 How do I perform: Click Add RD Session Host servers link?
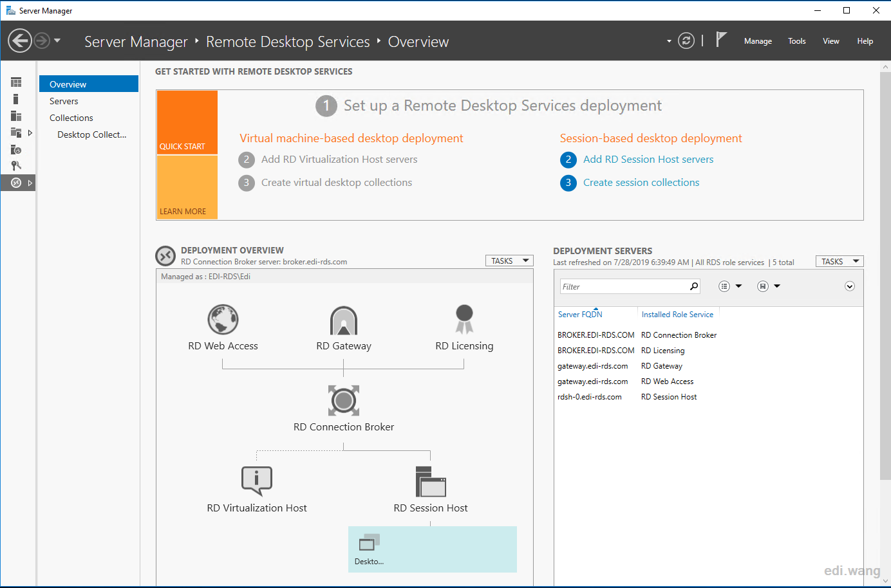coord(648,160)
